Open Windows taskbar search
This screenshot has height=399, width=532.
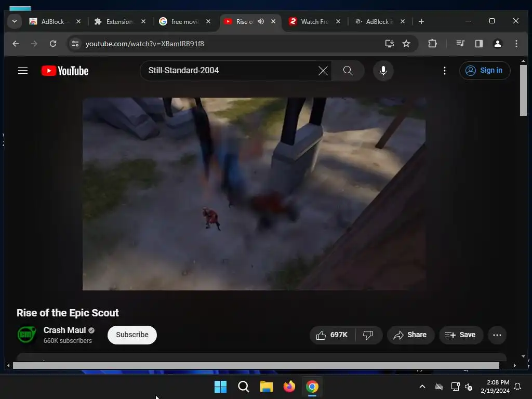(243, 387)
